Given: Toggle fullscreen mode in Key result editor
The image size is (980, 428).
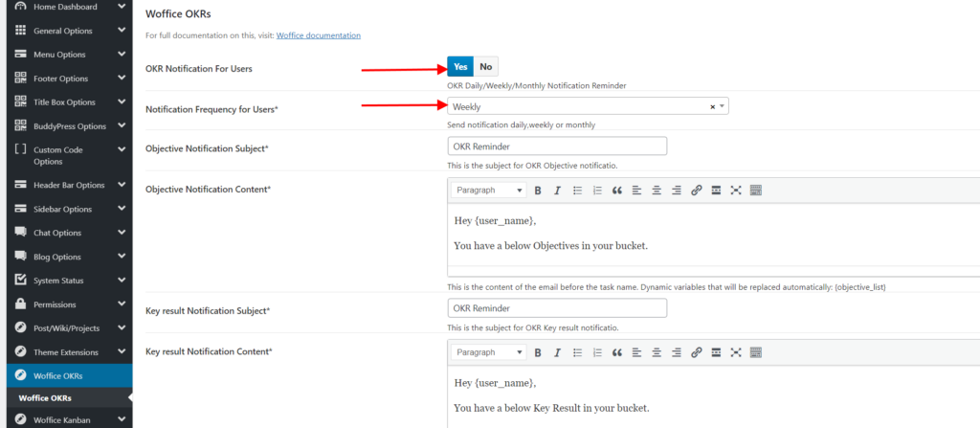Looking at the screenshot, I should pos(736,352).
